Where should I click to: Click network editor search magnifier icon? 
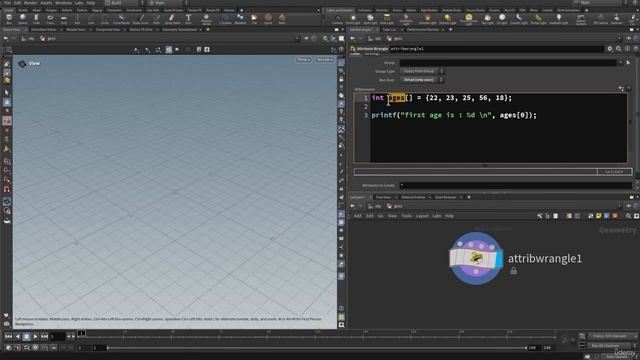pos(628,216)
